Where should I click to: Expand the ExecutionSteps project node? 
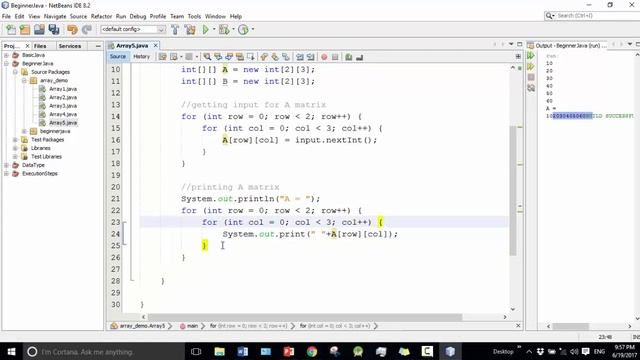[7, 173]
